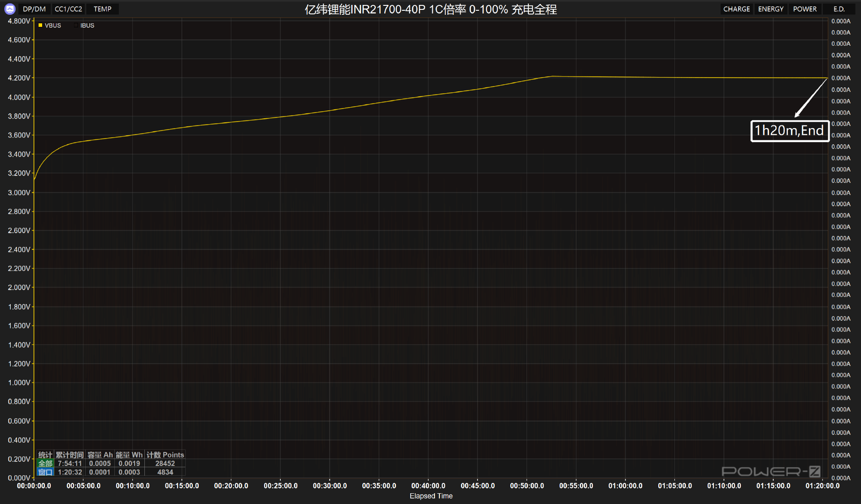Click the 4.200V Y-axis label
Image resolution: width=861 pixels, height=504 pixels.
19,78
